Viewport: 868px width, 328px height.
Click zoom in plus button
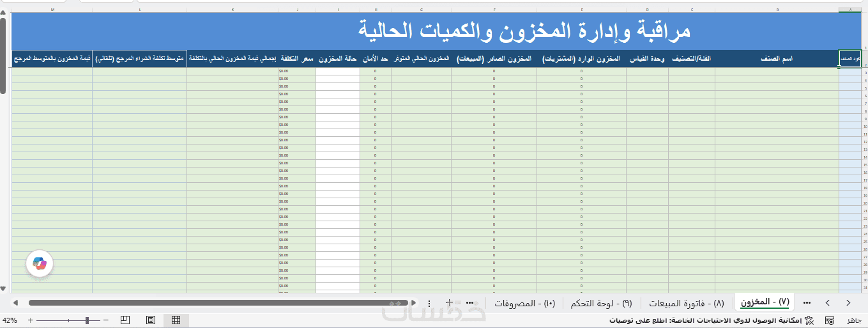click(x=30, y=320)
